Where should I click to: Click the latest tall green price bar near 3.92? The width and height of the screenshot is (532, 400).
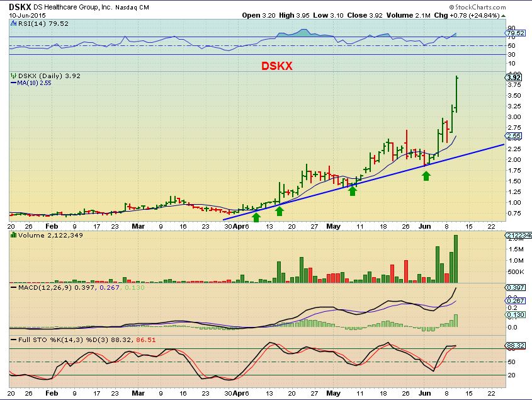click(456, 94)
